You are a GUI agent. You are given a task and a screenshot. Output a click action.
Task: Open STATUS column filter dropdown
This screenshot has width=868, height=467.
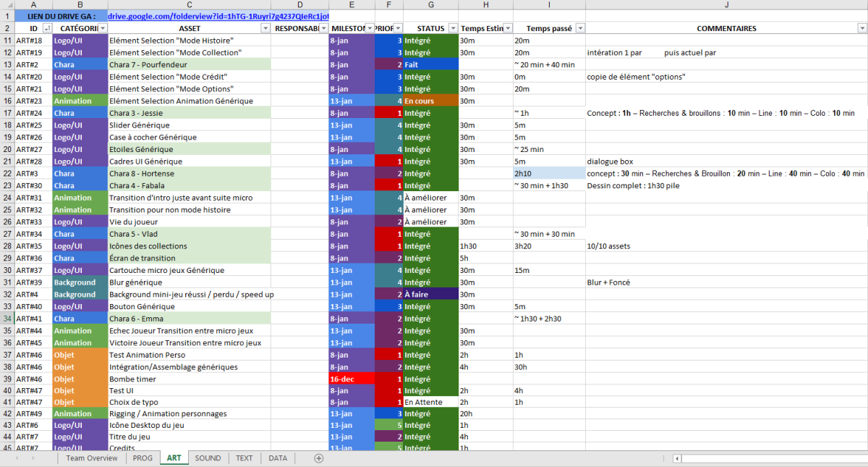pos(453,28)
